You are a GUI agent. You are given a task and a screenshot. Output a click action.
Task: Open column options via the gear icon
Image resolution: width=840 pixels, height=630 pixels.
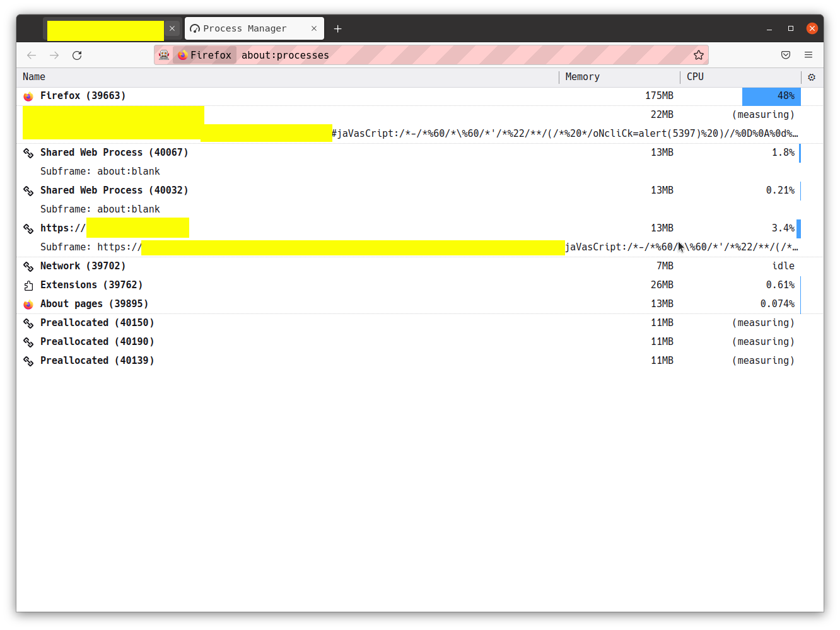pyautogui.click(x=812, y=77)
